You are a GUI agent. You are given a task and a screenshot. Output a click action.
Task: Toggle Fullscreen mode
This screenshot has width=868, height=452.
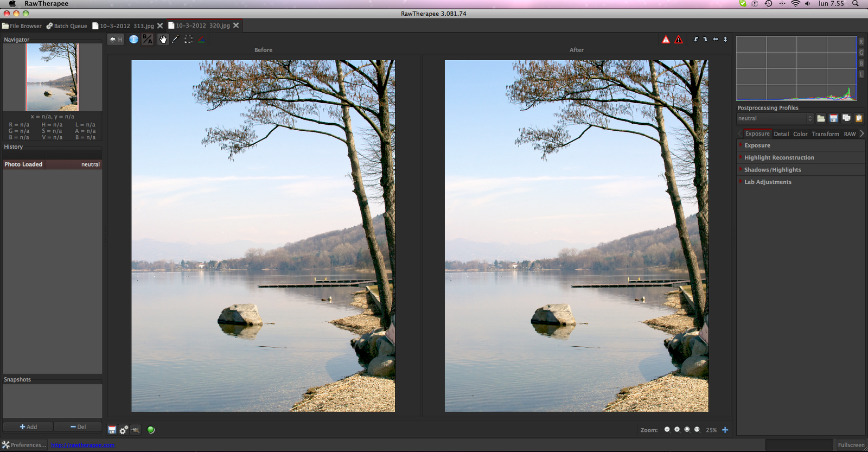(x=851, y=445)
